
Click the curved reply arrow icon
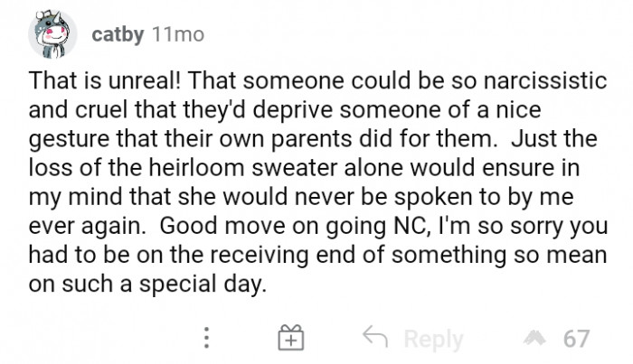click(x=375, y=339)
